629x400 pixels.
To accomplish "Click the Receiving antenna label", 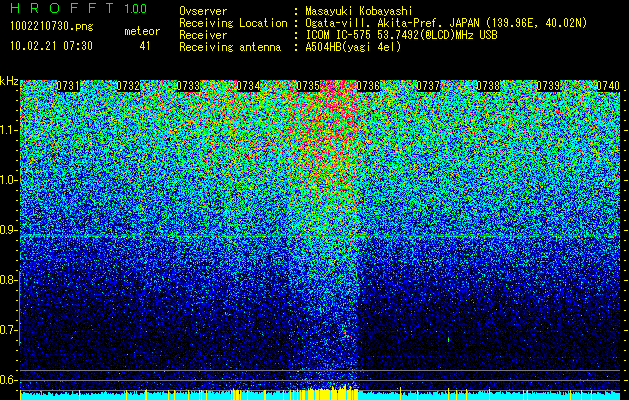I will point(230,47).
